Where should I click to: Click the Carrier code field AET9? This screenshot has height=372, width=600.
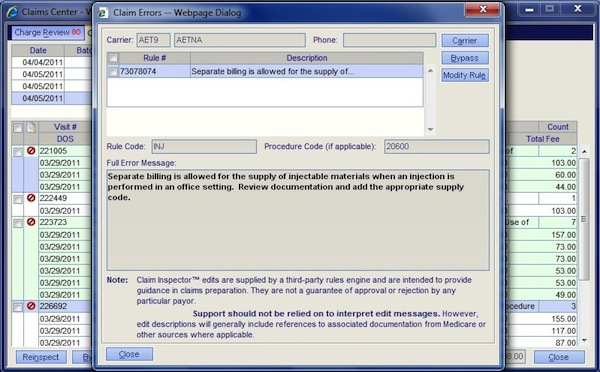point(153,40)
